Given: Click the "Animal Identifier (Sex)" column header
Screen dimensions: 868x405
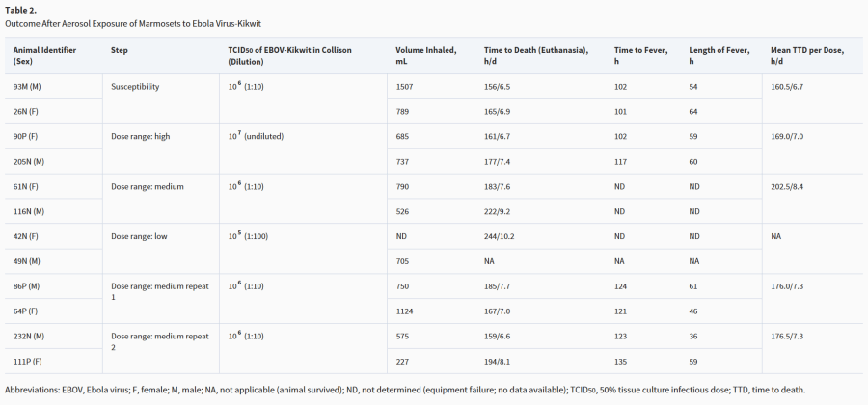Looking at the screenshot, I should [x=45, y=54].
